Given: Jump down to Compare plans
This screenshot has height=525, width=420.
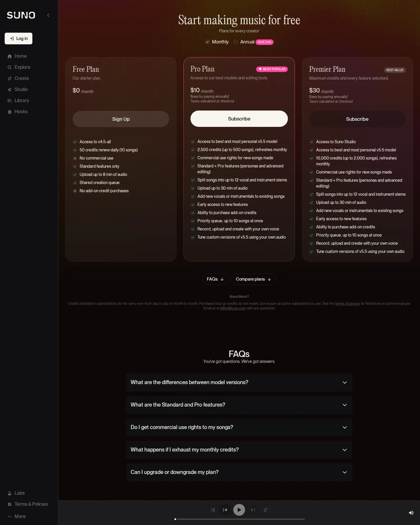Looking at the screenshot, I should [x=253, y=279].
